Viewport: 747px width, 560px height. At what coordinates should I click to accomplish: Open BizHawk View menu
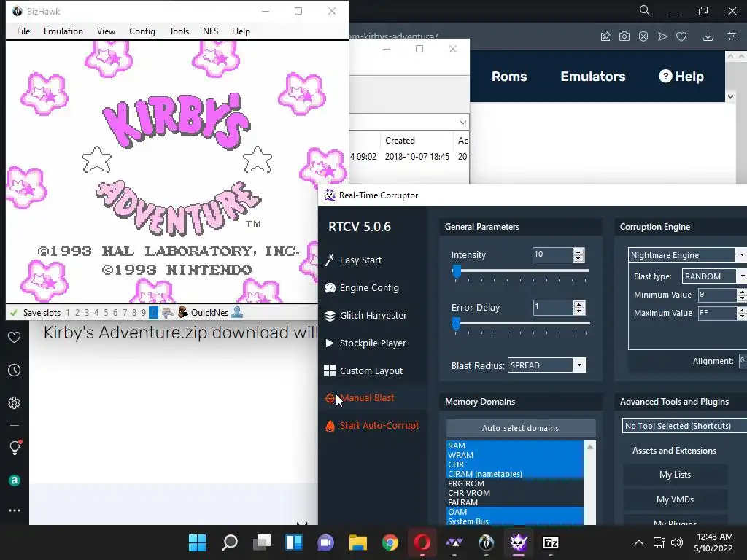click(x=106, y=31)
